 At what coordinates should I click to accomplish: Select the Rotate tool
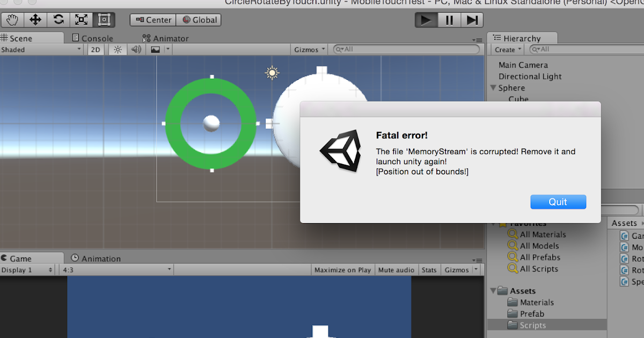click(58, 19)
